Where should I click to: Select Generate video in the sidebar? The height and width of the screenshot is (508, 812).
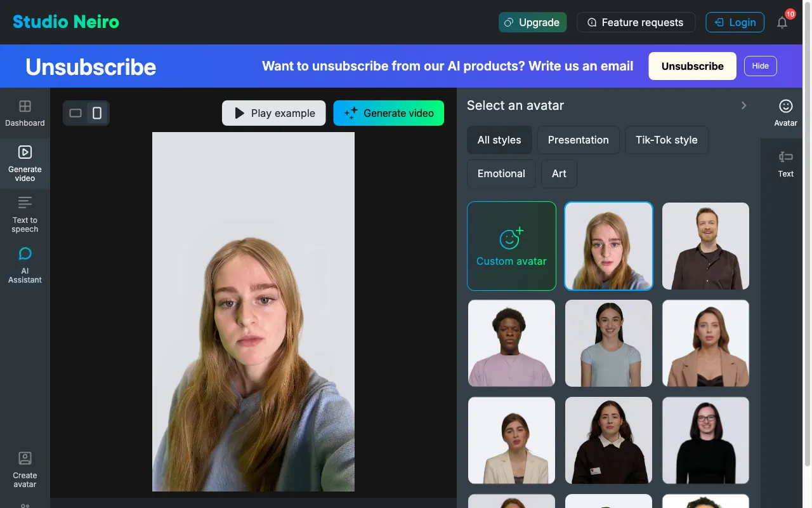pyautogui.click(x=25, y=163)
